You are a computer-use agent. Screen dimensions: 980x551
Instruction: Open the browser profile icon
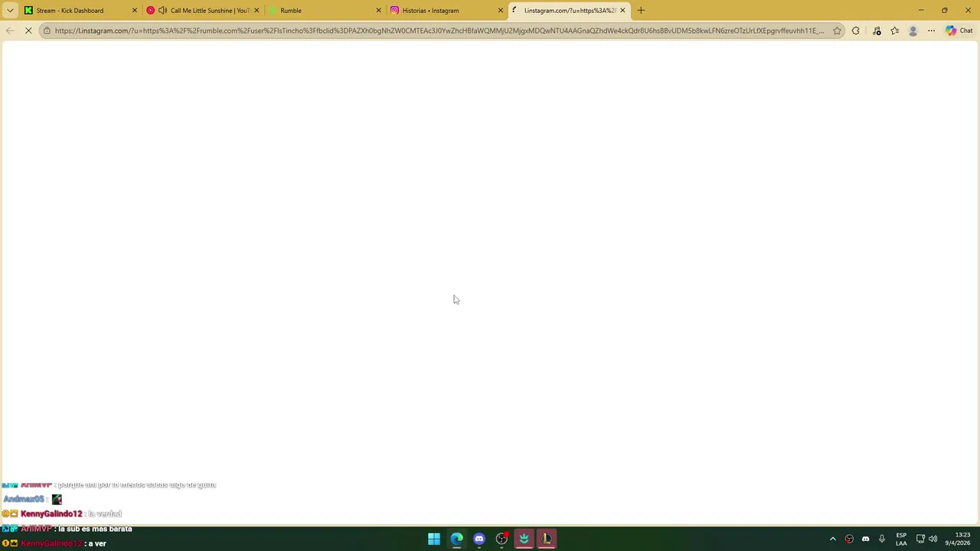pos(913,31)
